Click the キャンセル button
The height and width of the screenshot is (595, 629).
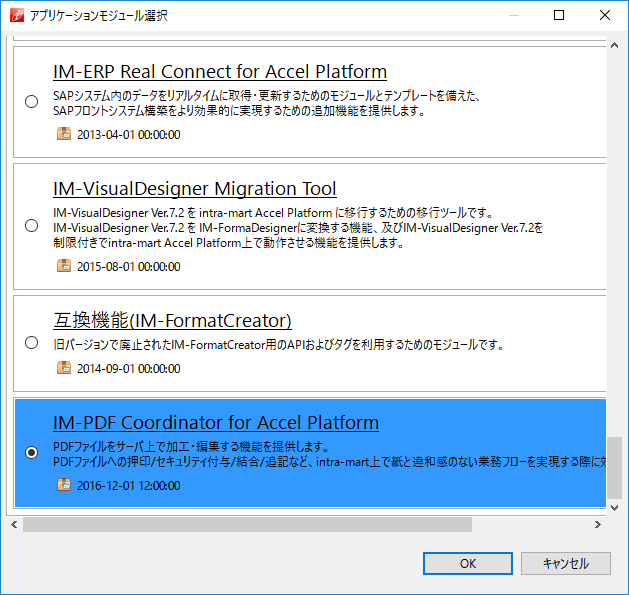tap(566, 563)
